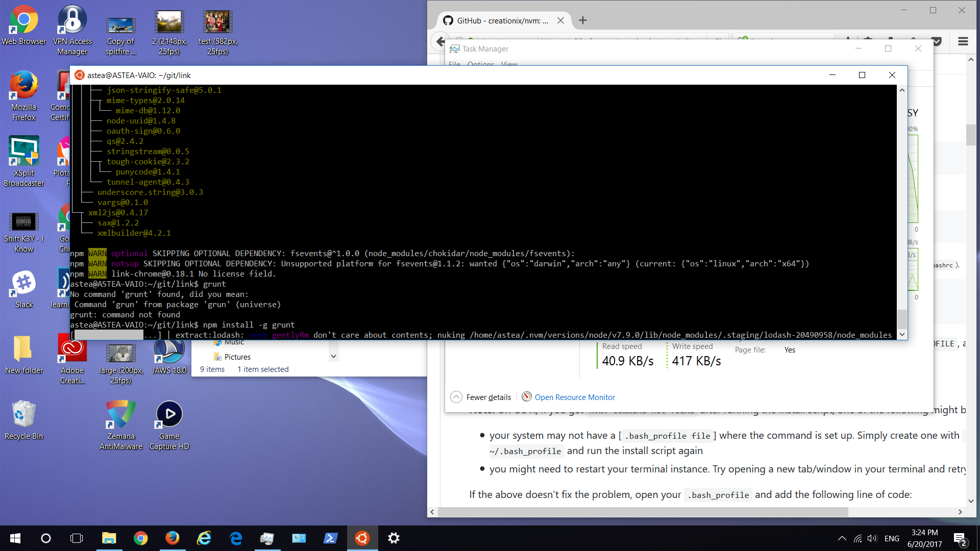The height and width of the screenshot is (551, 980).
Task: Open Internet Explorer from the taskbar
Action: click(204, 538)
